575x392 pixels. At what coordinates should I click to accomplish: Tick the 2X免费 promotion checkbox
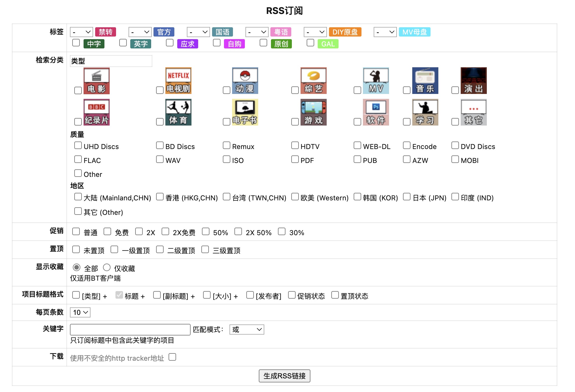click(x=165, y=231)
